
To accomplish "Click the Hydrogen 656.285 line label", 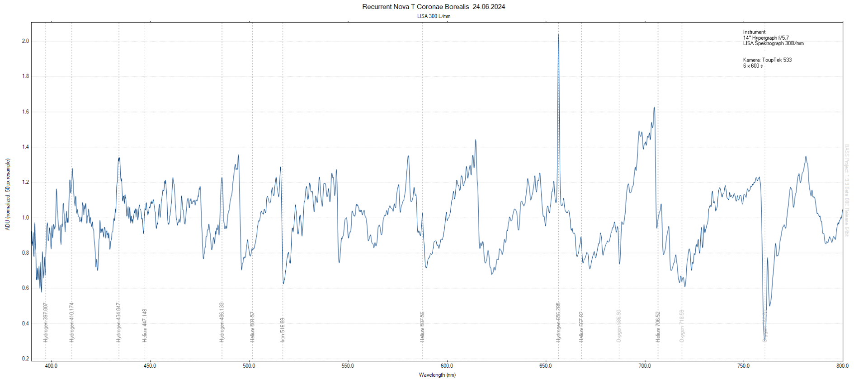I will (x=558, y=322).
